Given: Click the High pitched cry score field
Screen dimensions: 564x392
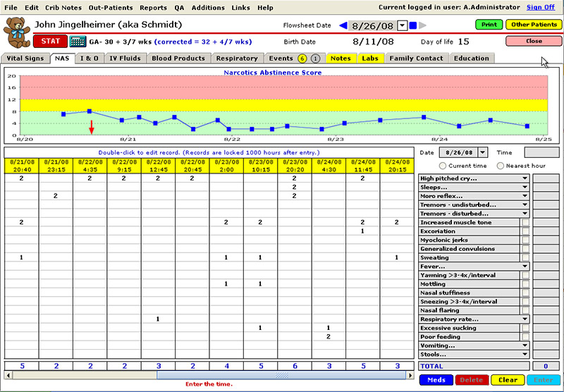Looking at the screenshot, I should pos(546,178).
